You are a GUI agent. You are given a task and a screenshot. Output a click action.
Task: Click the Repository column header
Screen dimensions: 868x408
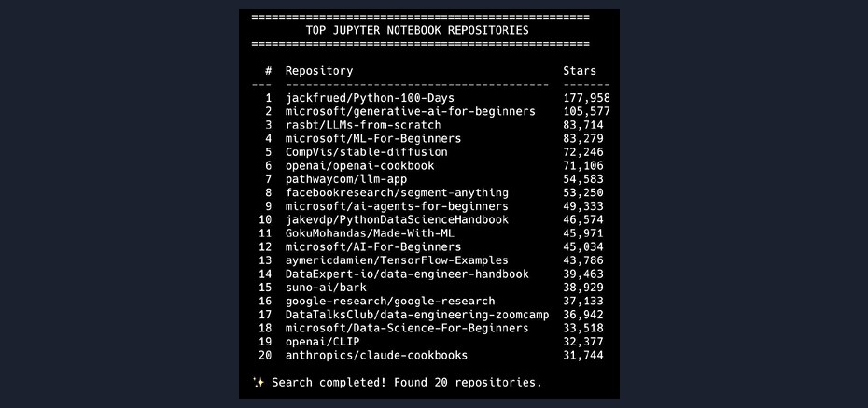pyautogui.click(x=319, y=71)
